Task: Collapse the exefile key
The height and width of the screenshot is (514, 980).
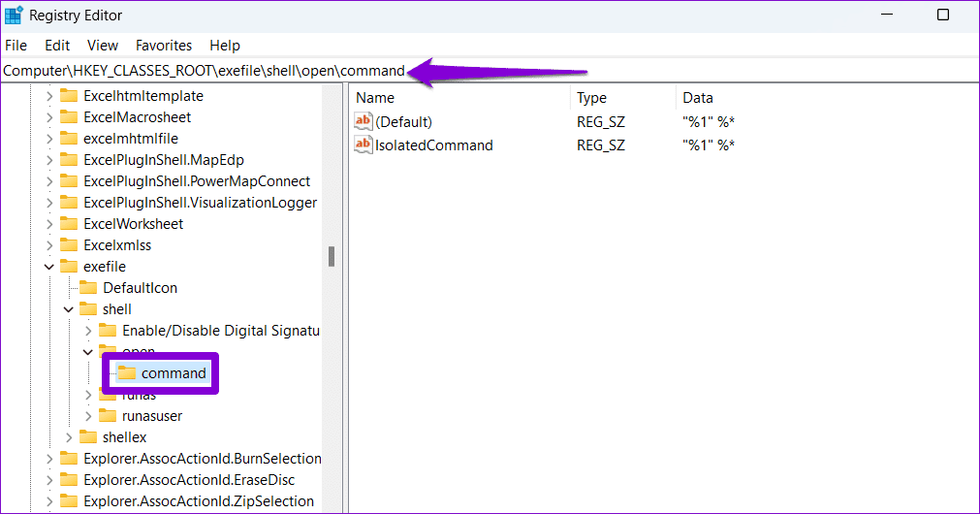Action: [x=49, y=267]
